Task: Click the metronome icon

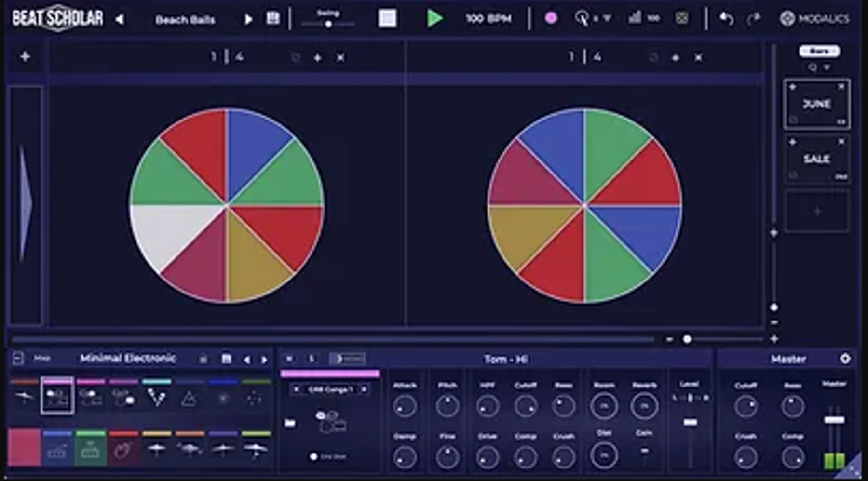Action: [x=582, y=18]
